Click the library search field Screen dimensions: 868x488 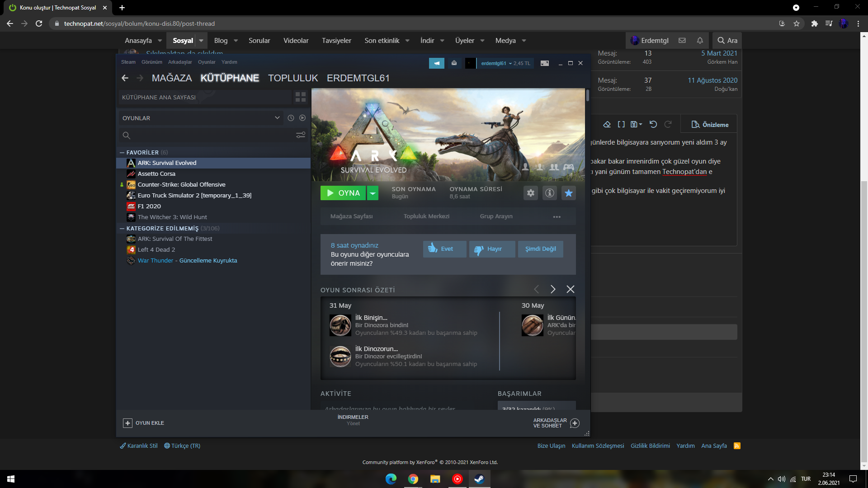point(208,135)
